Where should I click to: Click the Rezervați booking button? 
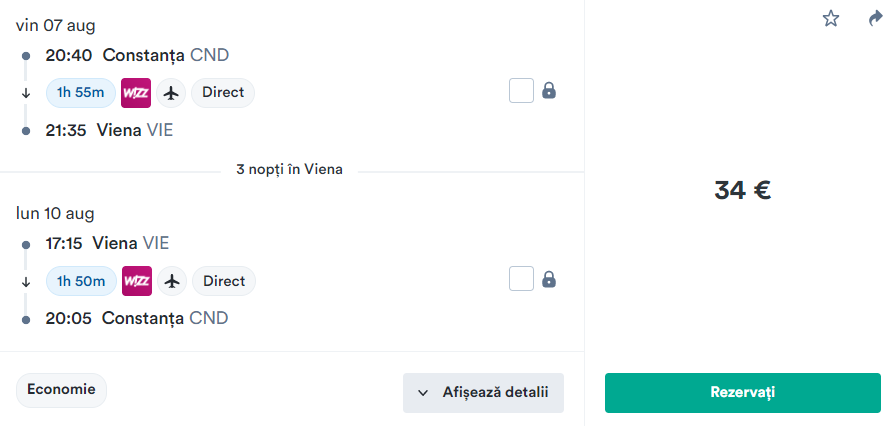[x=743, y=393]
